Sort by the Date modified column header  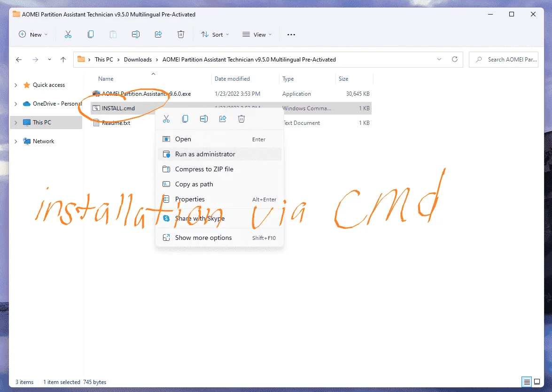(x=232, y=79)
